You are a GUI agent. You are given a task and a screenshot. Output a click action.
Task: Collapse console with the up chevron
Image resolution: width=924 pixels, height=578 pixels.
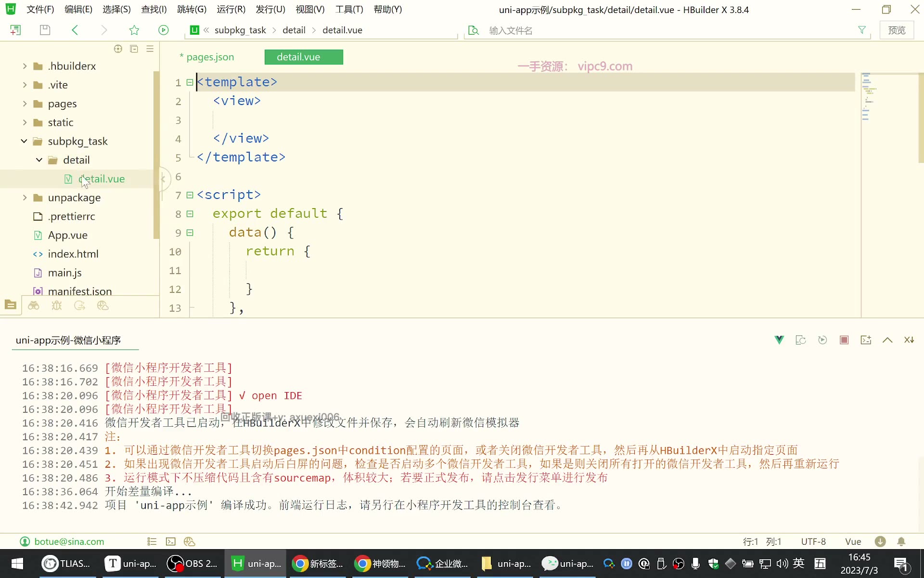coord(887,340)
